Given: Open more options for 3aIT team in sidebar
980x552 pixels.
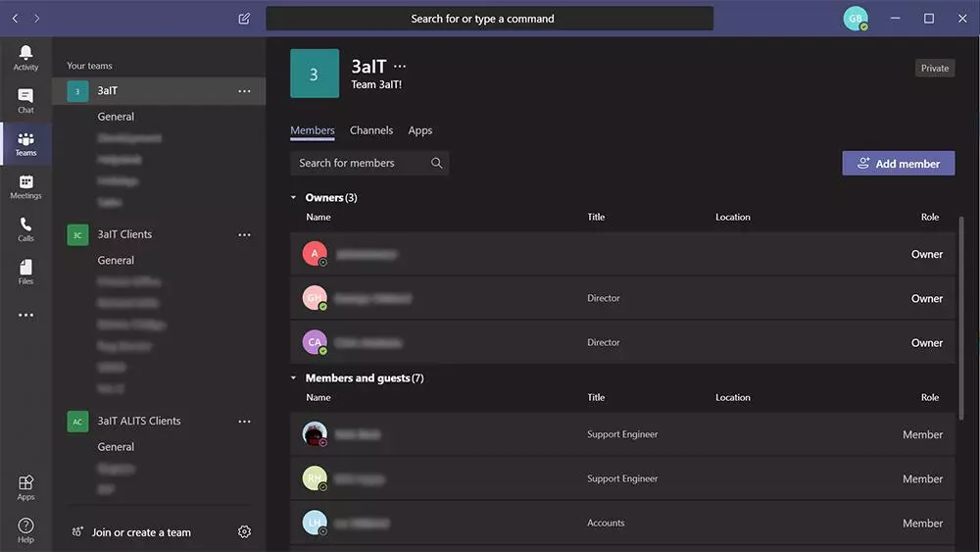Looking at the screenshot, I should [x=244, y=91].
